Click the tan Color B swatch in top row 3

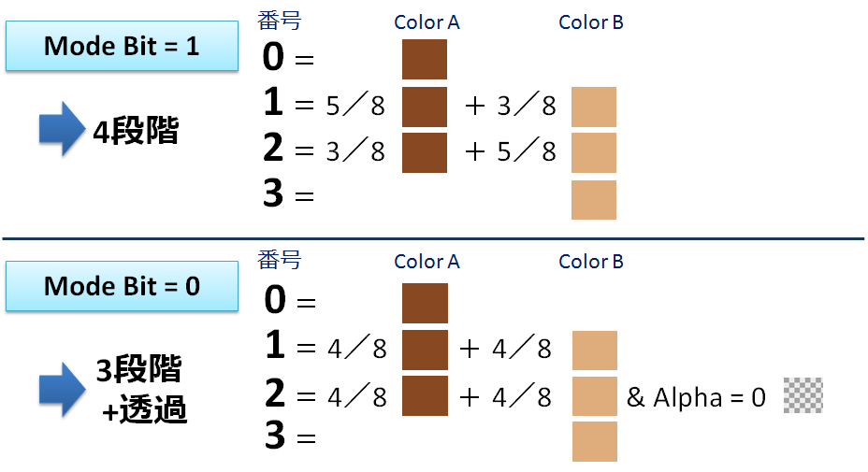594,200
